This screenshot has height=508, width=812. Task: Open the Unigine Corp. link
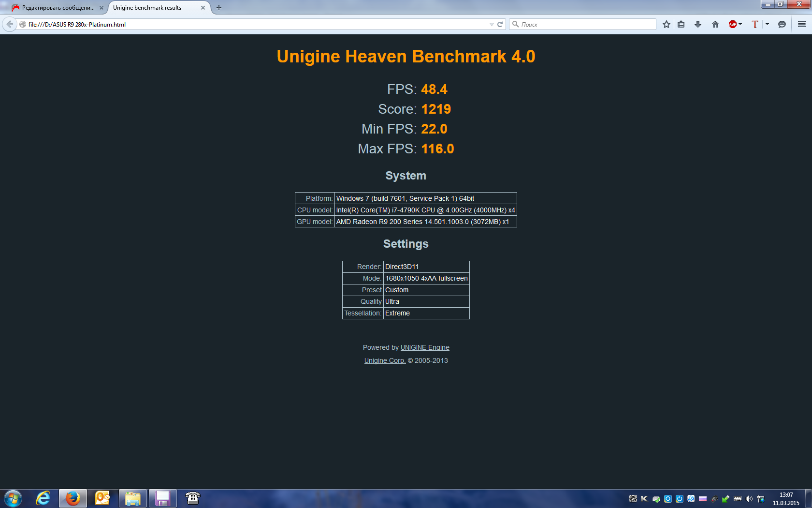385,360
